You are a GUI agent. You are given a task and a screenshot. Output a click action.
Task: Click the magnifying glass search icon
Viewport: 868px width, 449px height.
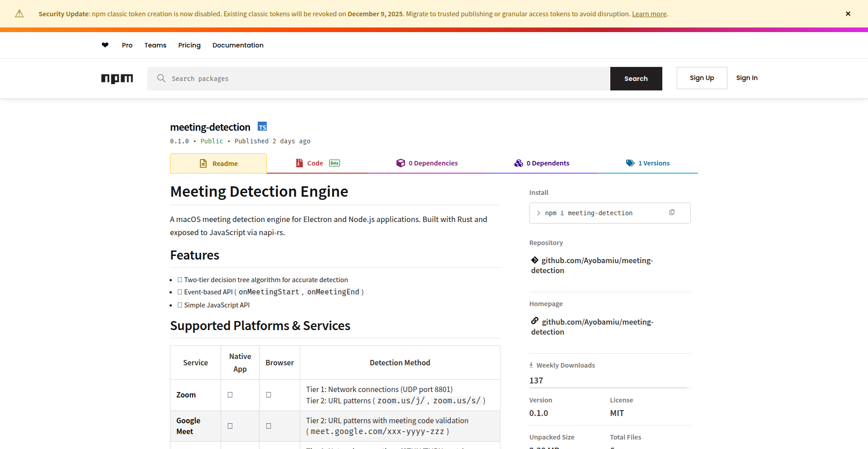pyautogui.click(x=161, y=79)
